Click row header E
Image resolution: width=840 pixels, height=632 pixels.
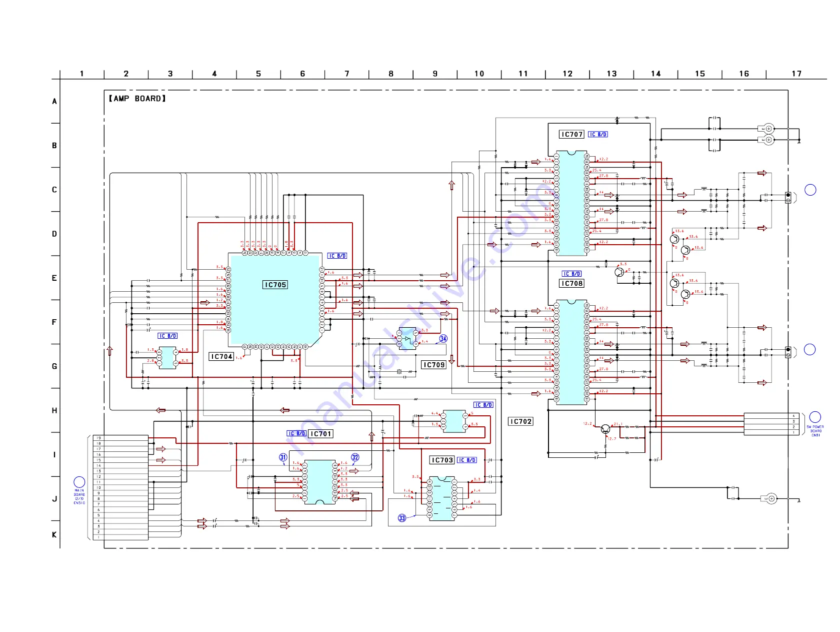(54, 278)
